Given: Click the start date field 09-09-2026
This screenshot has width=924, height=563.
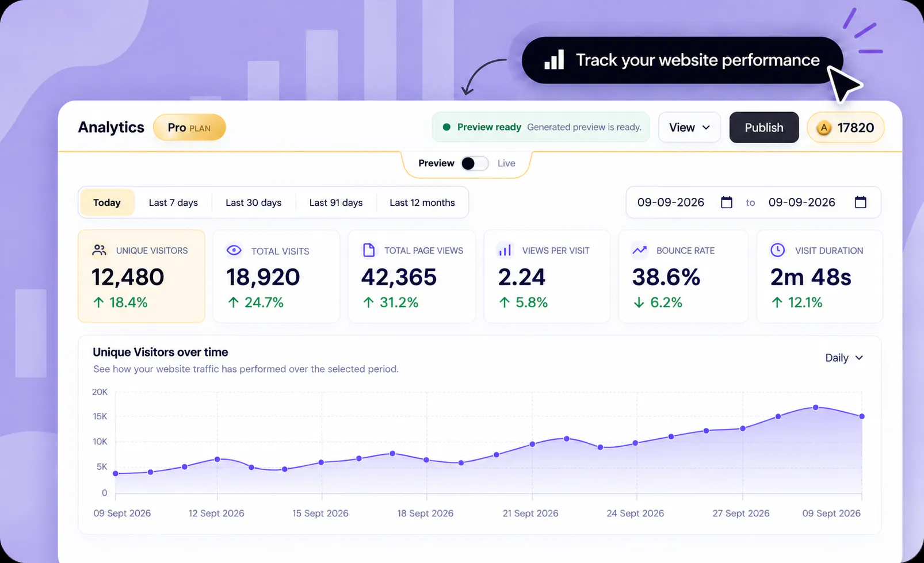Looking at the screenshot, I should pos(671,202).
